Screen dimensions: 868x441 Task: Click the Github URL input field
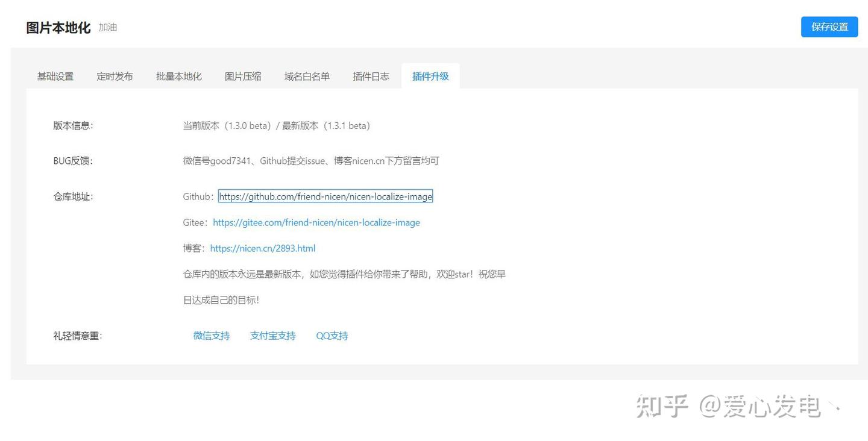coord(325,196)
